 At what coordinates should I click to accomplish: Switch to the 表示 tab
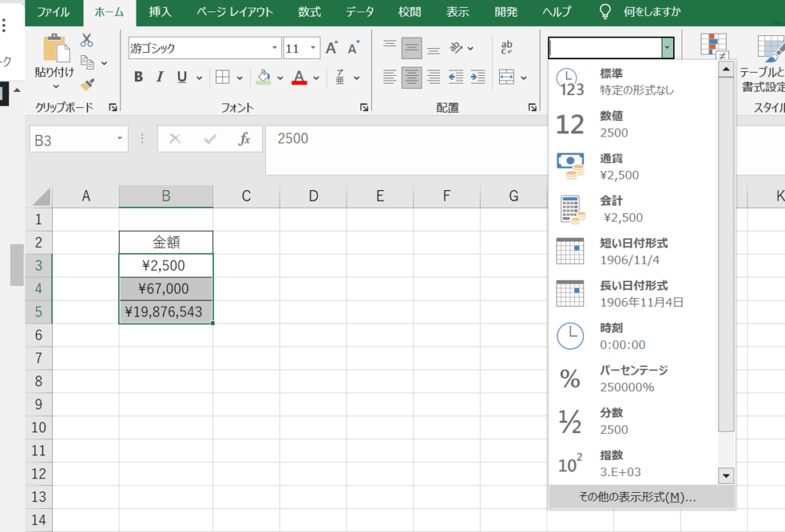458,12
